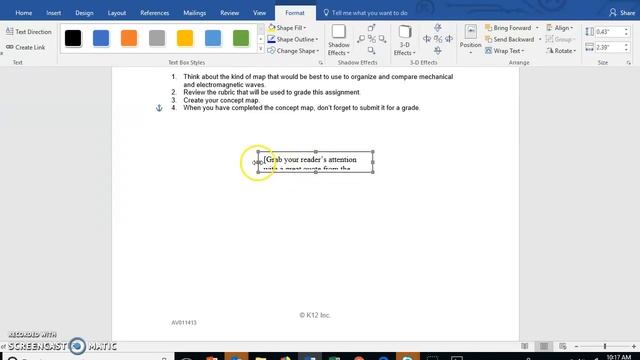Click the Shadow Effects button icon
Screen dimensions: 640x360
tap(338, 32)
